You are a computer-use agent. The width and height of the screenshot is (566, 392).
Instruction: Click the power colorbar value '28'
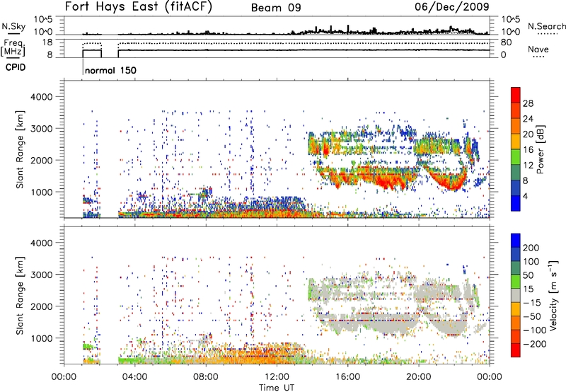528,103
